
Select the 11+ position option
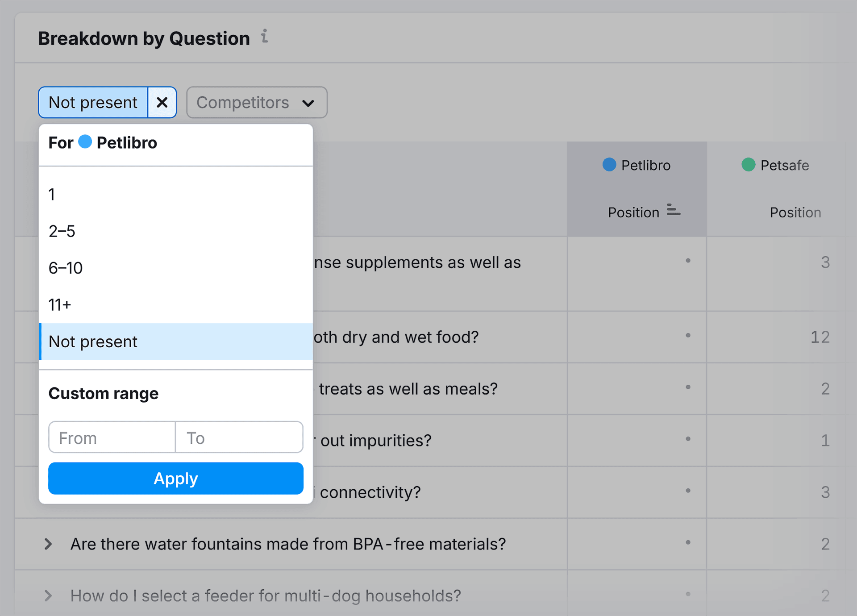[x=60, y=305]
